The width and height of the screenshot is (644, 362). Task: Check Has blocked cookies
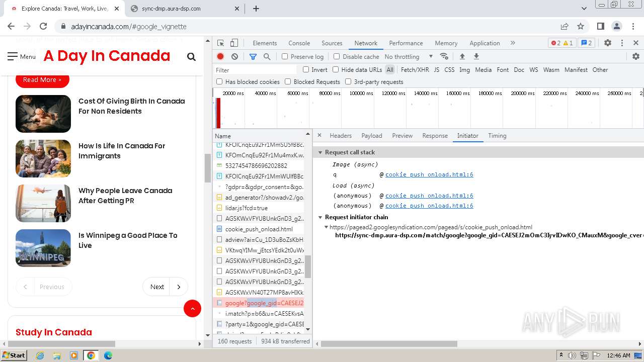tap(219, 81)
